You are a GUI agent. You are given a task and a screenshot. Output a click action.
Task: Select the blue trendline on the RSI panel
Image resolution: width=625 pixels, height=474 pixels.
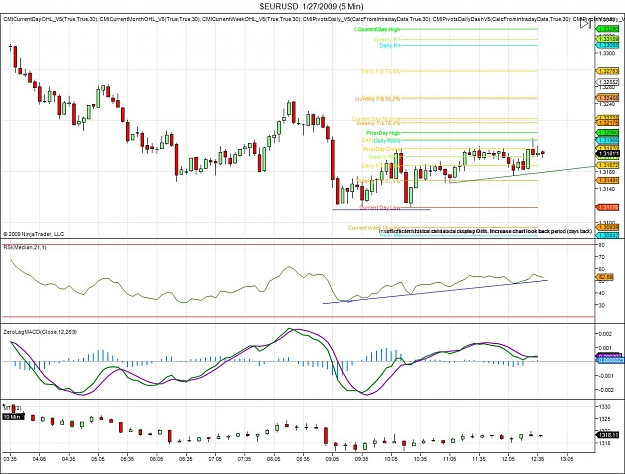point(435,292)
